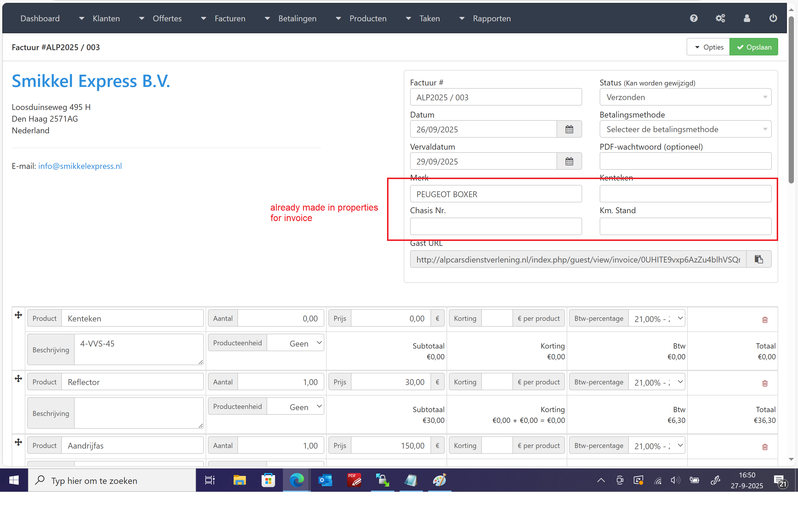The height and width of the screenshot is (532, 798).
Task: Open the Datum calendar picker
Action: point(569,129)
